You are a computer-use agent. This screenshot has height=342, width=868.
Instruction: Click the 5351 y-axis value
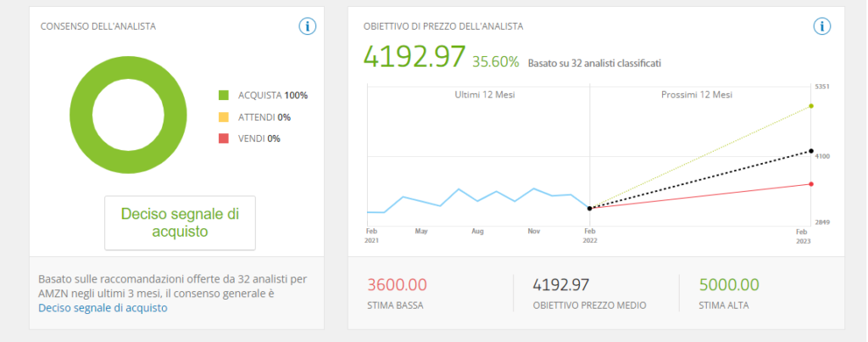[x=822, y=87]
